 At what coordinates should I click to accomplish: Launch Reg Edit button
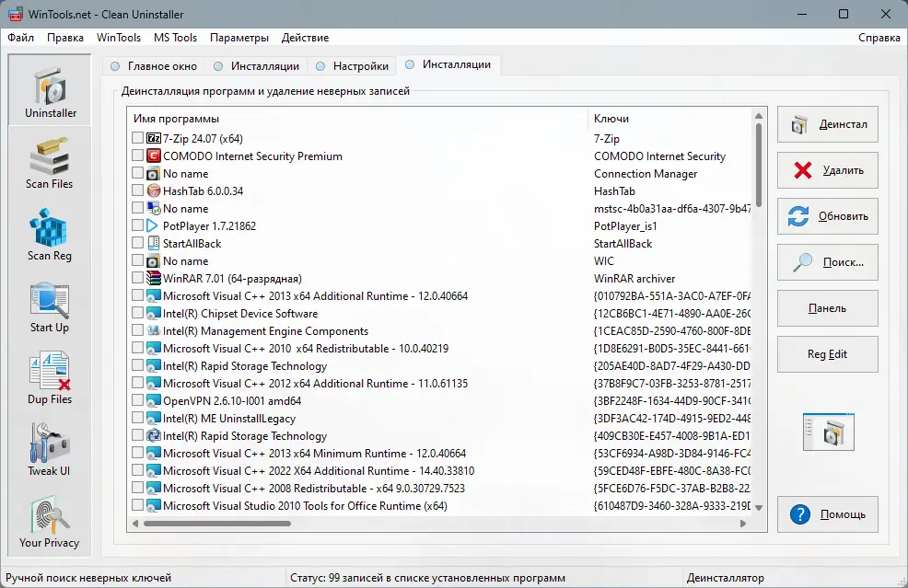(828, 354)
